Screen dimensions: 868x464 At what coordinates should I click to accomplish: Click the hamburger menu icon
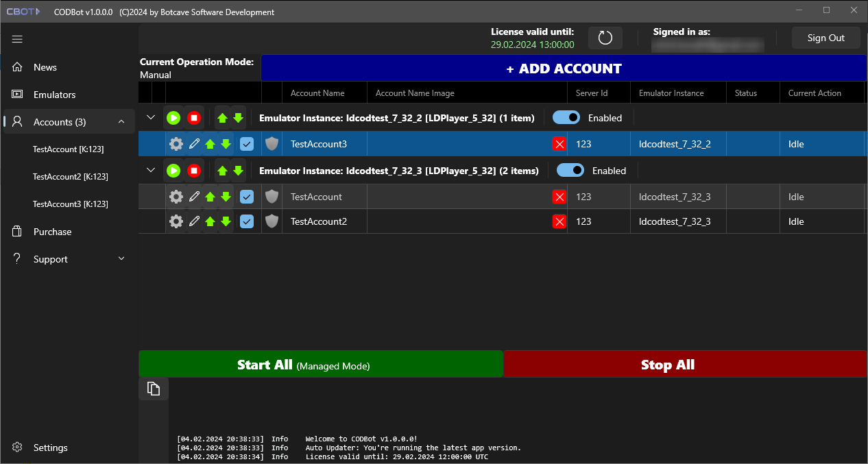click(18, 39)
